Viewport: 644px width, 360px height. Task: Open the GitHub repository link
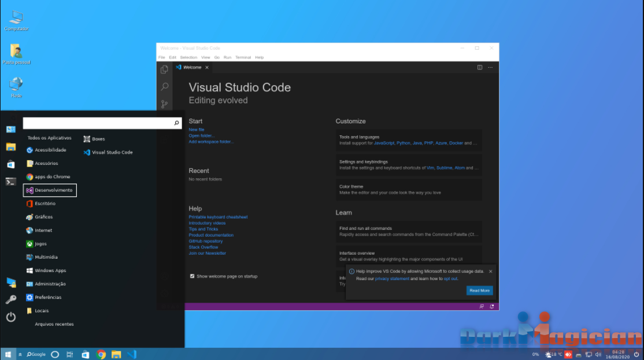tap(205, 241)
